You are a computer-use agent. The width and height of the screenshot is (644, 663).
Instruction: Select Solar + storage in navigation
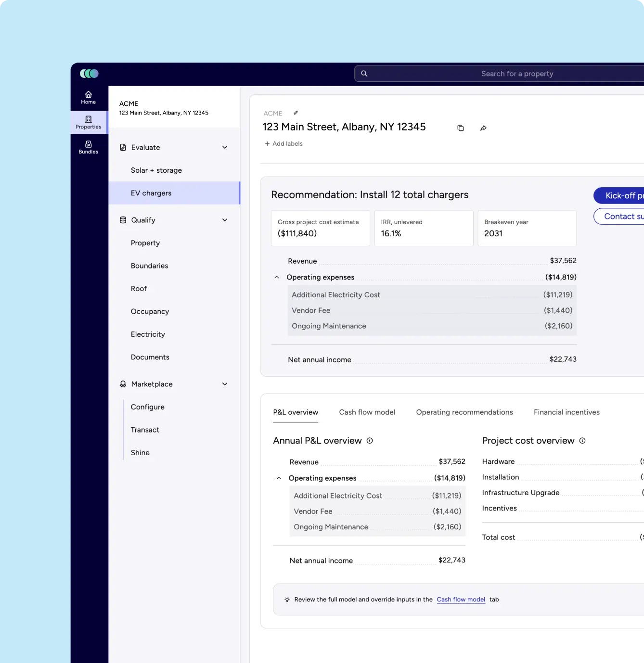coord(174,170)
